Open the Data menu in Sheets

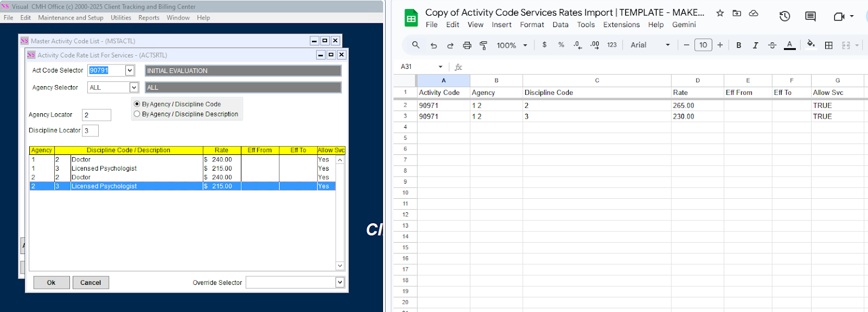click(x=560, y=25)
